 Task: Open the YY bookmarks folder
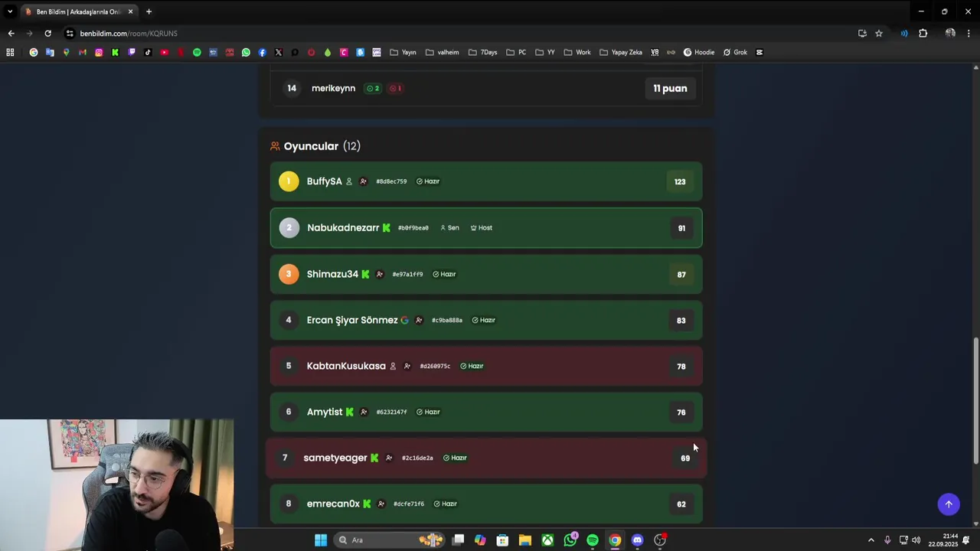pyautogui.click(x=545, y=52)
